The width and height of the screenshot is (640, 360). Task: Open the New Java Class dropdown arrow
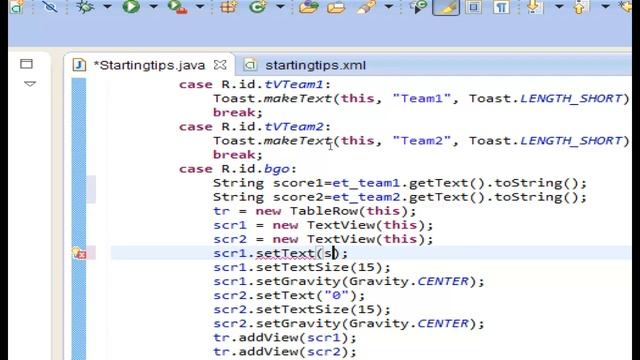(x=280, y=7)
